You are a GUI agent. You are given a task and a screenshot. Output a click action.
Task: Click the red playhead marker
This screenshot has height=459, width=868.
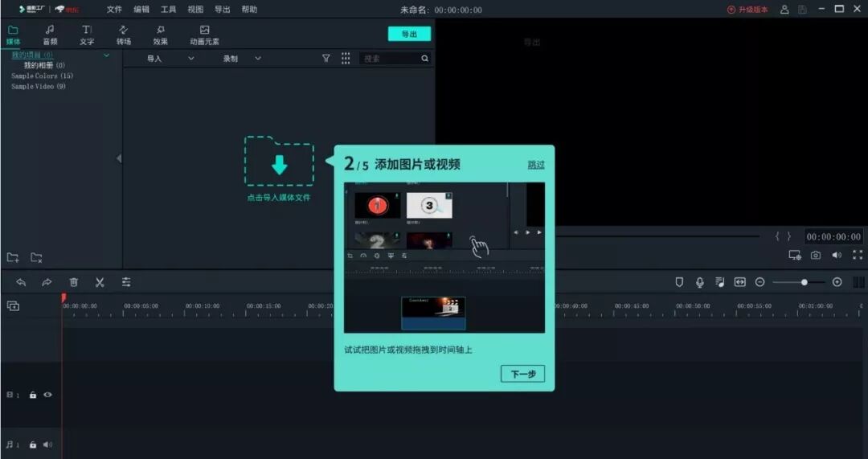pyautogui.click(x=63, y=298)
